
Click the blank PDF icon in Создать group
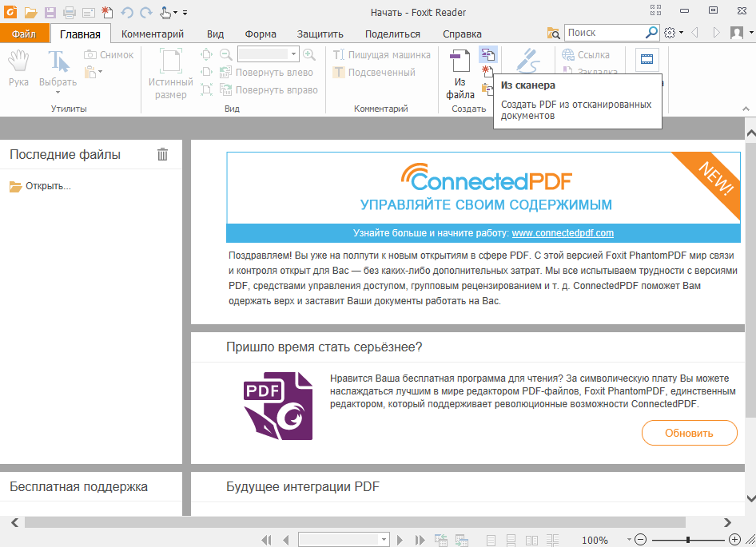pos(487,71)
